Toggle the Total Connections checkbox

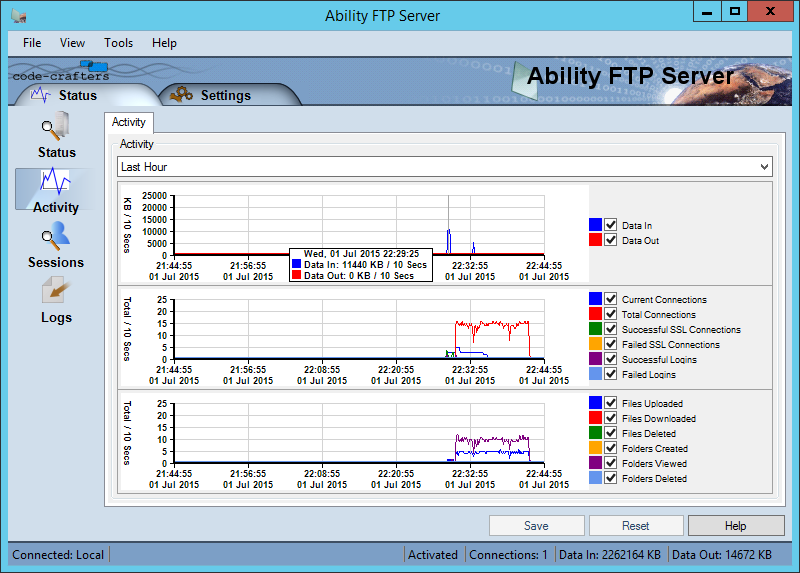(x=611, y=315)
